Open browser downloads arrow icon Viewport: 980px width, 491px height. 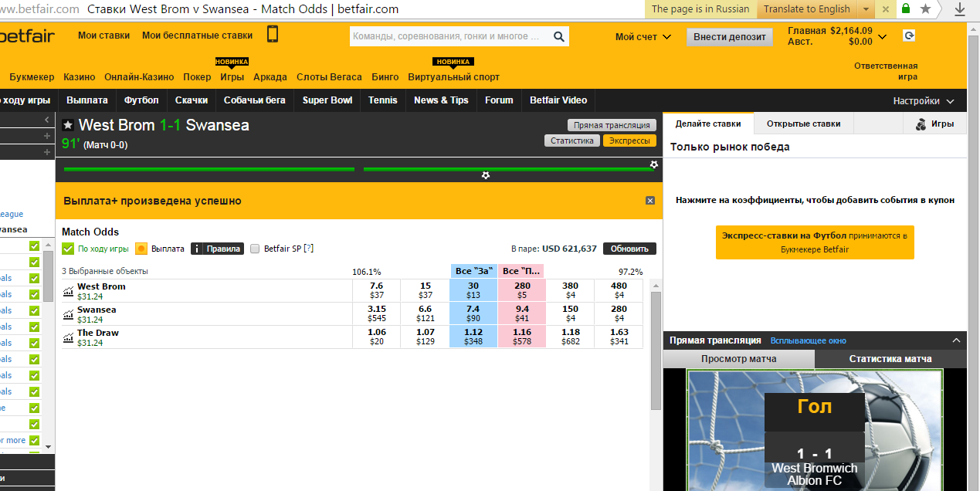(960, 9)
